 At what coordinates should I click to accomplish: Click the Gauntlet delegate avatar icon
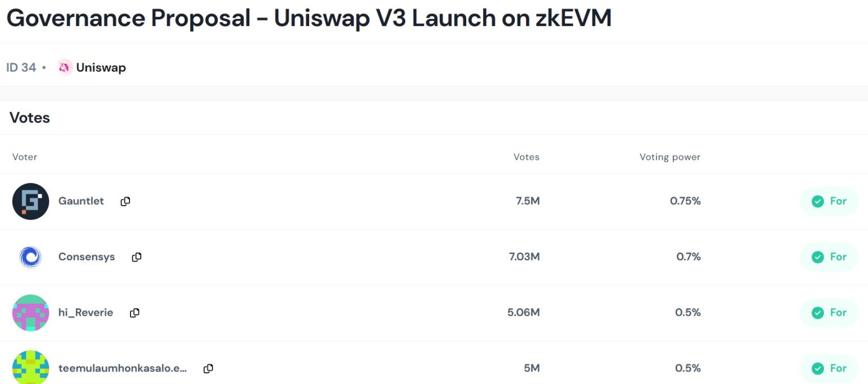tap(31, 201)
